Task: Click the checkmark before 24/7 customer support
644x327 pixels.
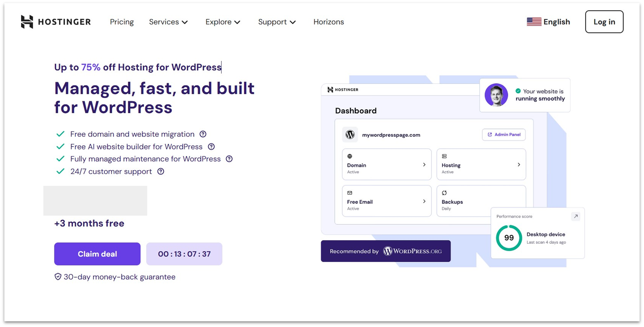Action: (60, 171)
